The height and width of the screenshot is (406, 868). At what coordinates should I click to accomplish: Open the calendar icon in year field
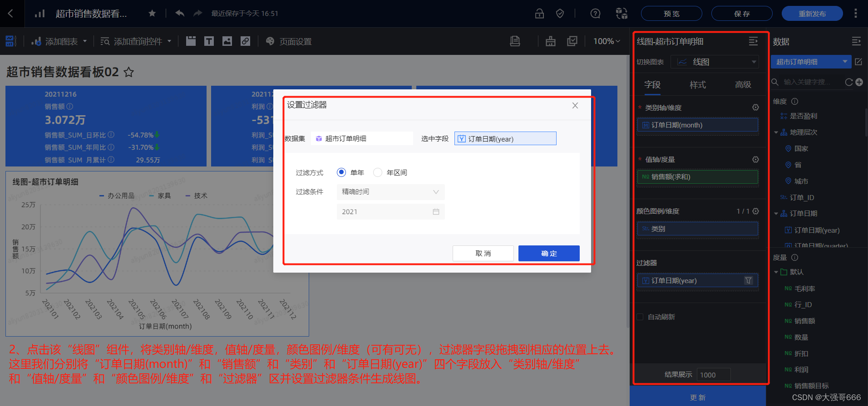pos(436,212)
